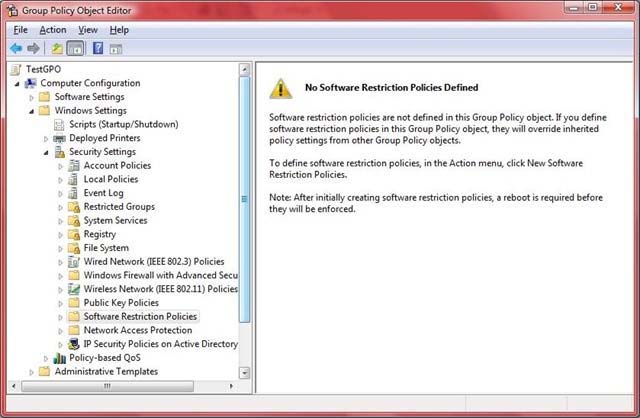
Task: Click horizontal scrollbar right arrow
Action: pyautogui.click(x=231, y=386)
